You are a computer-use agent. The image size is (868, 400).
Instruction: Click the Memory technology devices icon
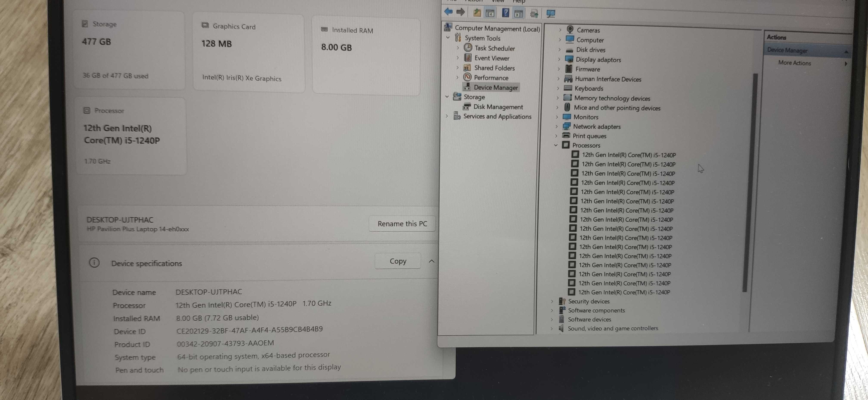pos(567,98)
